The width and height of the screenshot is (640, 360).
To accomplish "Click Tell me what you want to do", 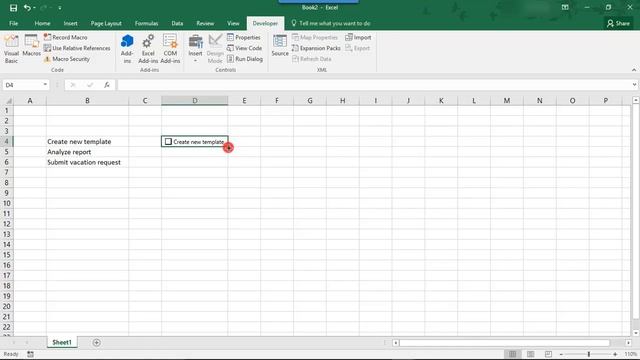I will tap(331, 23).
